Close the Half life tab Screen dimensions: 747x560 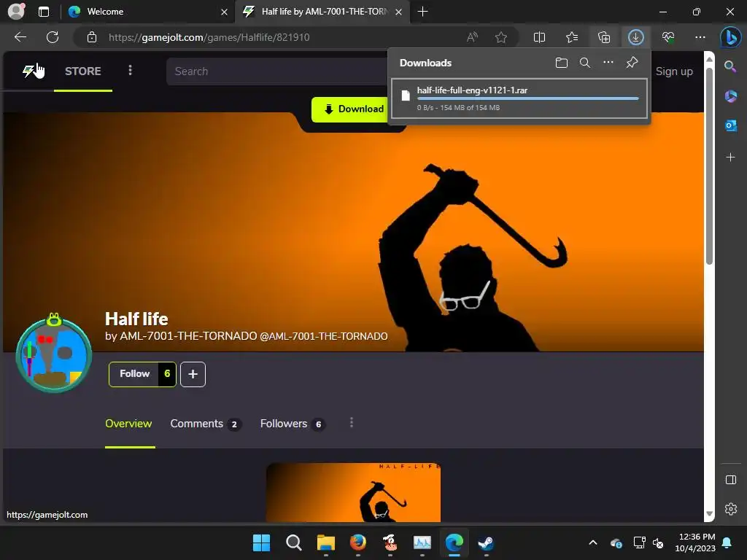click(x=399, y=12)
